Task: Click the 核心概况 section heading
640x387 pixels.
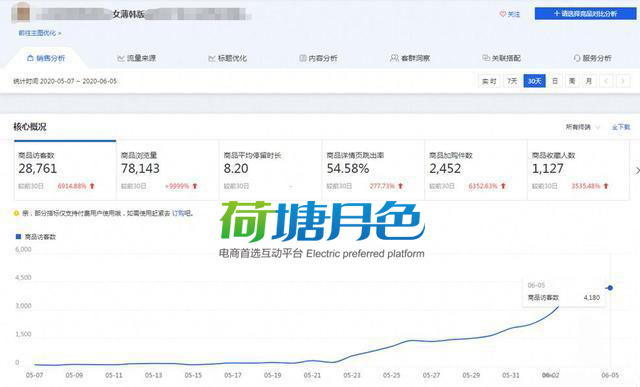Action: click(x=30, y=127)
